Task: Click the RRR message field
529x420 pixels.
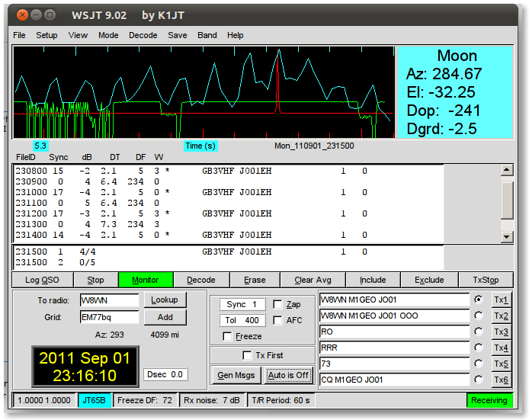Action: click(x=394, y=348)
